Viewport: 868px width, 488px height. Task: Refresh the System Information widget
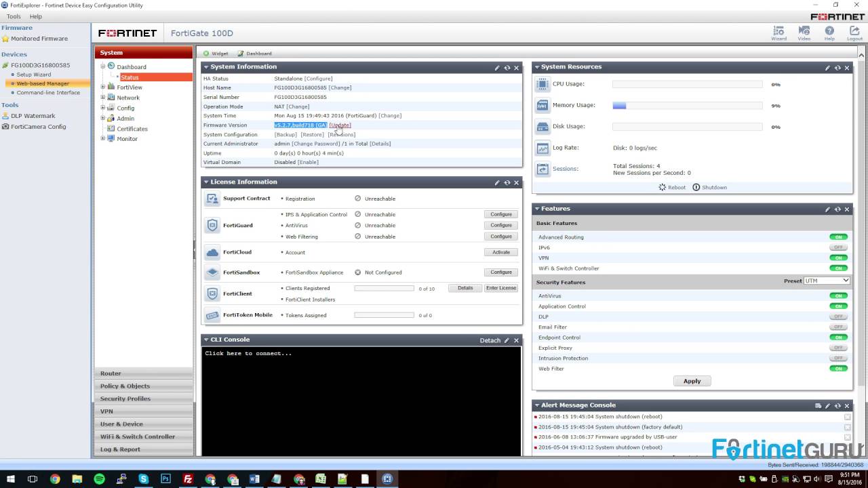507,68
